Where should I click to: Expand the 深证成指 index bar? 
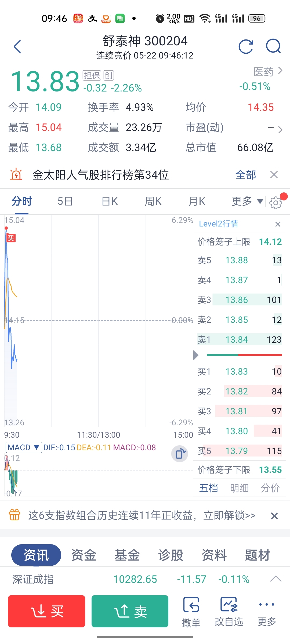click(x=275, y=579)
